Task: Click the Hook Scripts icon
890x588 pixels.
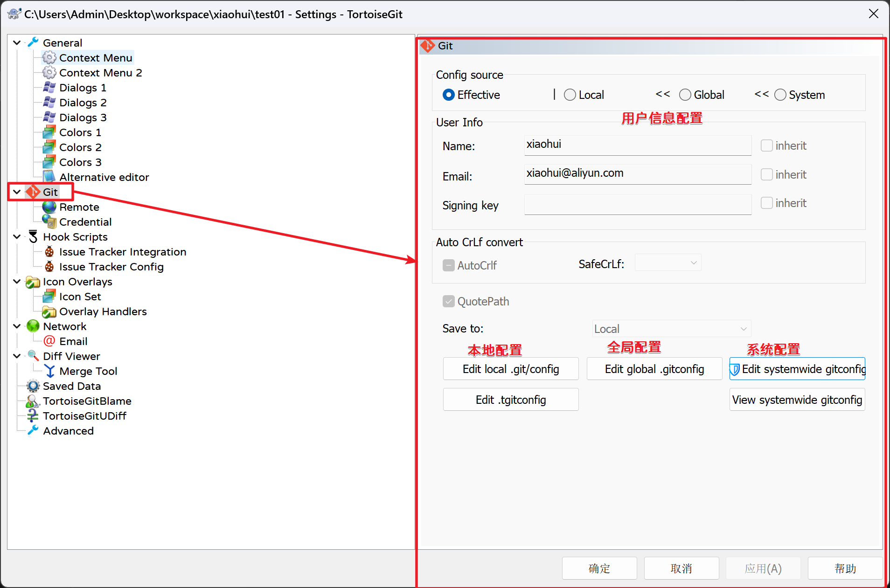Action: pos(33,236)
